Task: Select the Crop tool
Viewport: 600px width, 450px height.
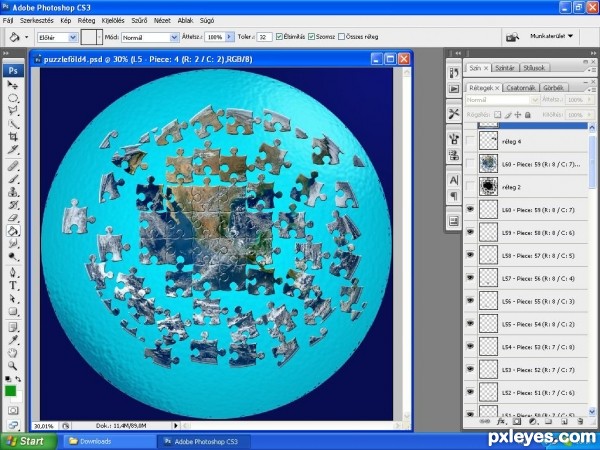Action: pyautogui.click(x=13, y=137)
